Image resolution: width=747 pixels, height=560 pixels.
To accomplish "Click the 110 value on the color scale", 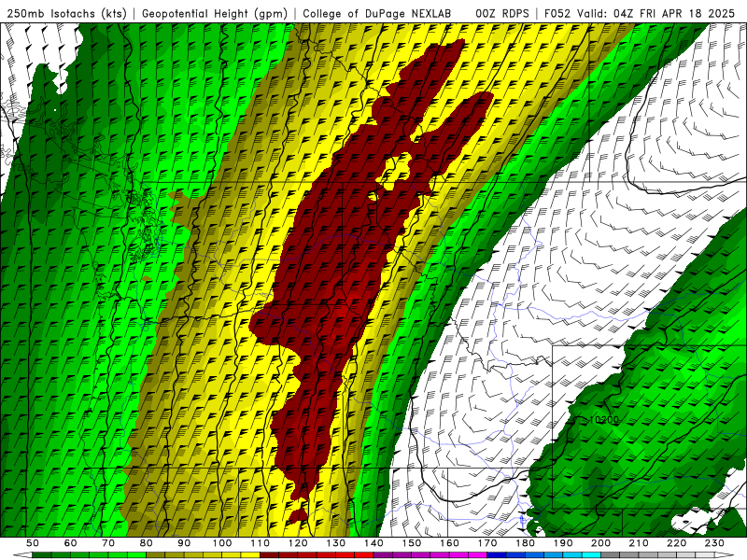I will point(260,543).
